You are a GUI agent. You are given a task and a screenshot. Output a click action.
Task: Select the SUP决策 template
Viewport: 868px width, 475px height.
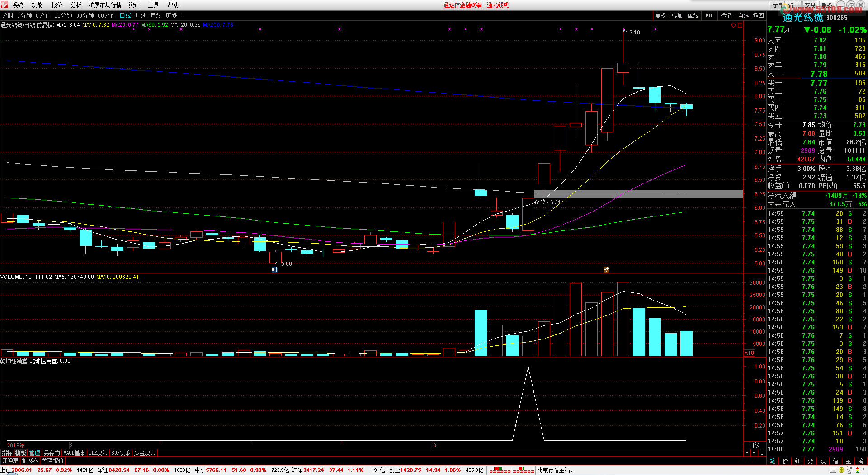point(121,453)
